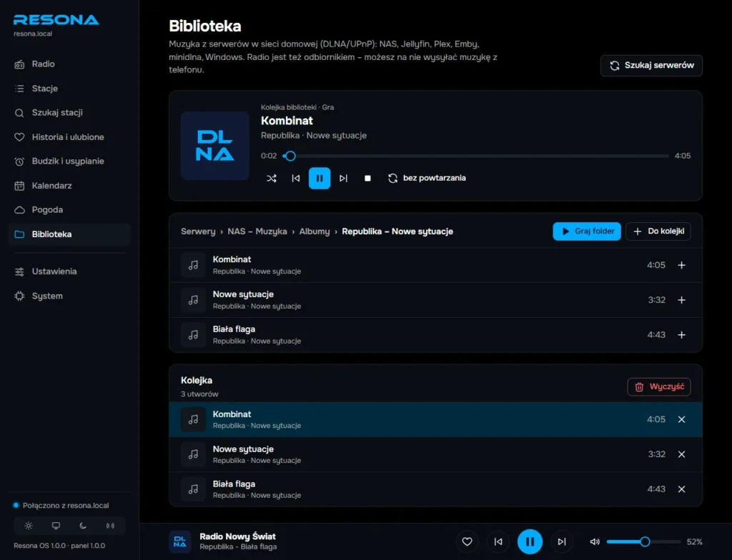Clear the queue with Wyczyść

coord(658,387)
